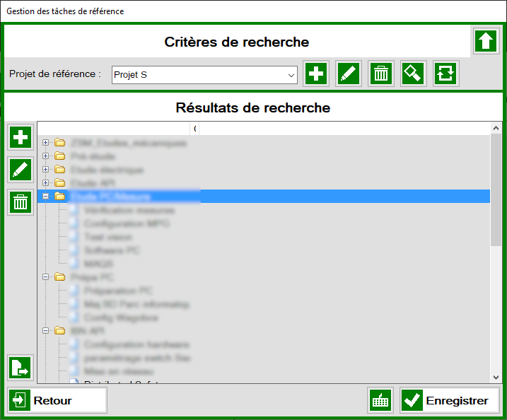
Task: Click the first column header of the results tree
Action: click(x=114, y=129)
